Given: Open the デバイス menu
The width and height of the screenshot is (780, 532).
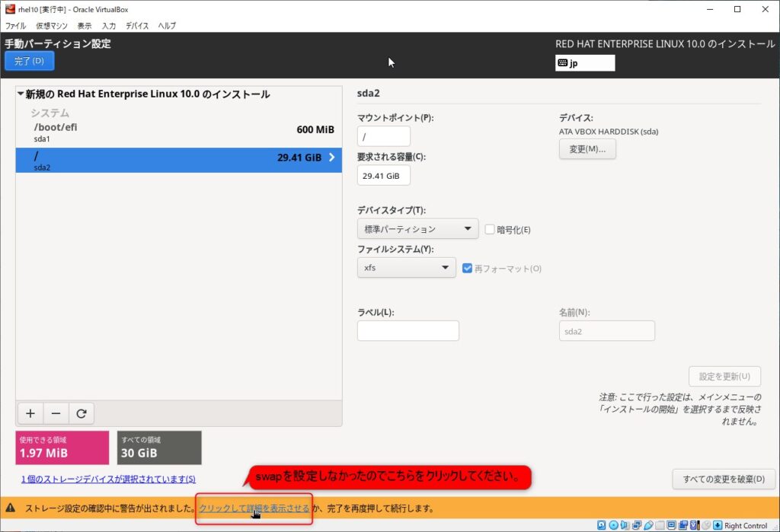Looking at the screenshot, I should coord(137,26).
